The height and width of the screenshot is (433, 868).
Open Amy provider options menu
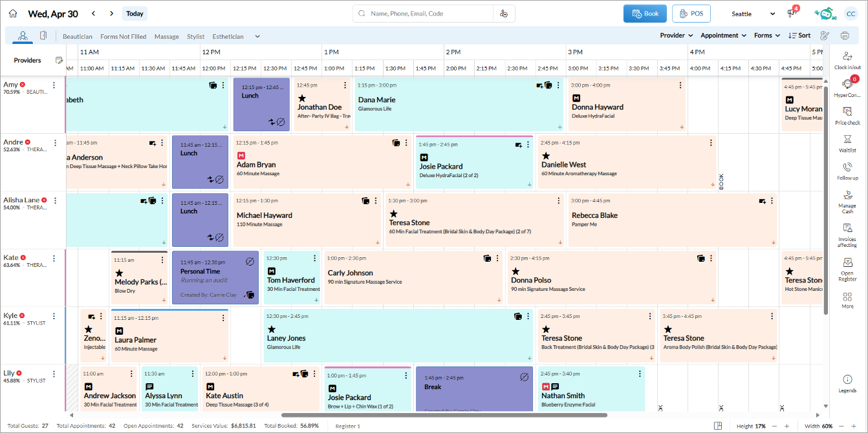[x=54, y=85]
